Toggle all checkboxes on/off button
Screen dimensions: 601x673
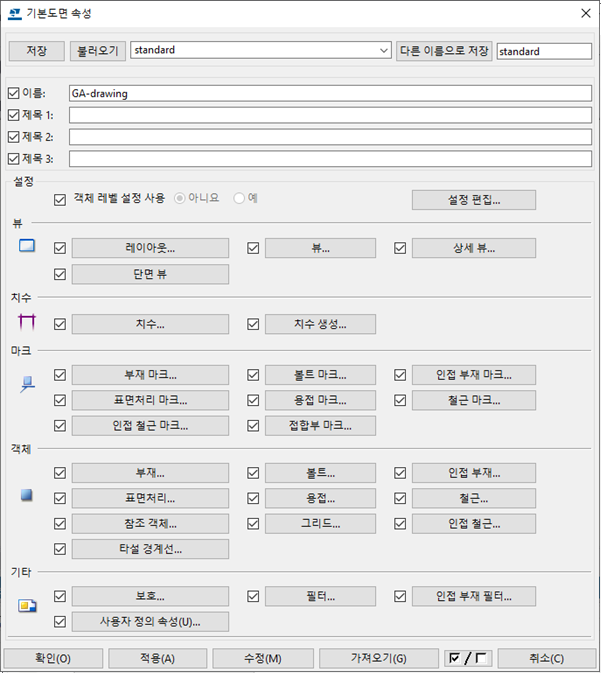coord(468,658)
